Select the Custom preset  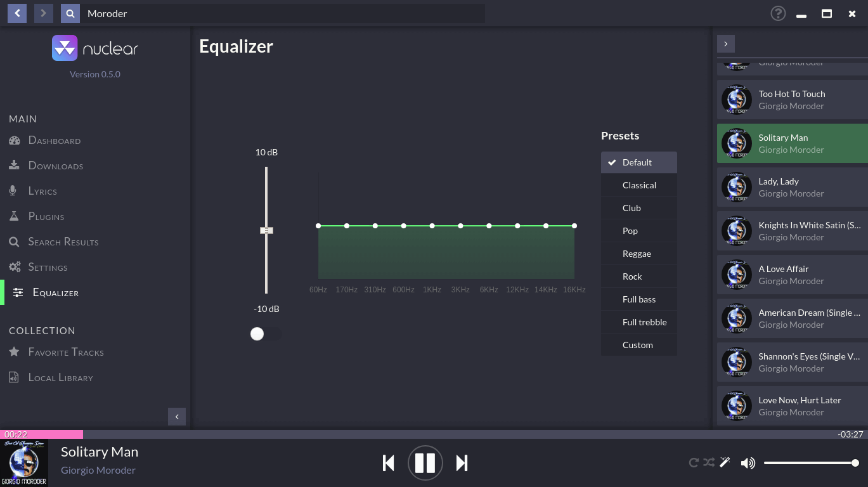pos(639,345)
